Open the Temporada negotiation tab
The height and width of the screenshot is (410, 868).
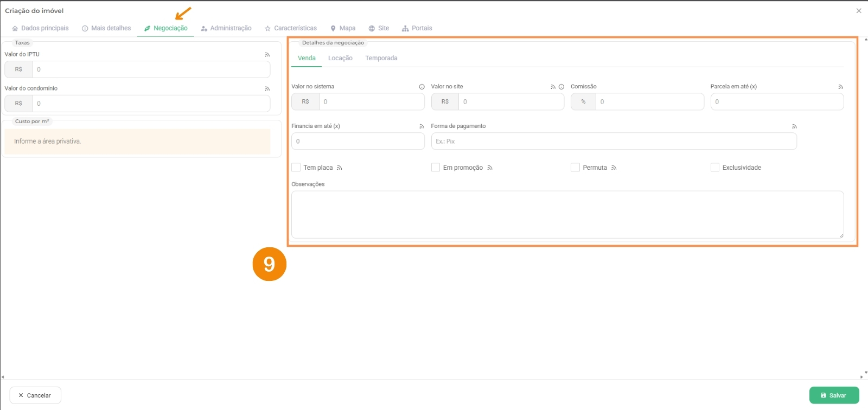click(381, 58)
